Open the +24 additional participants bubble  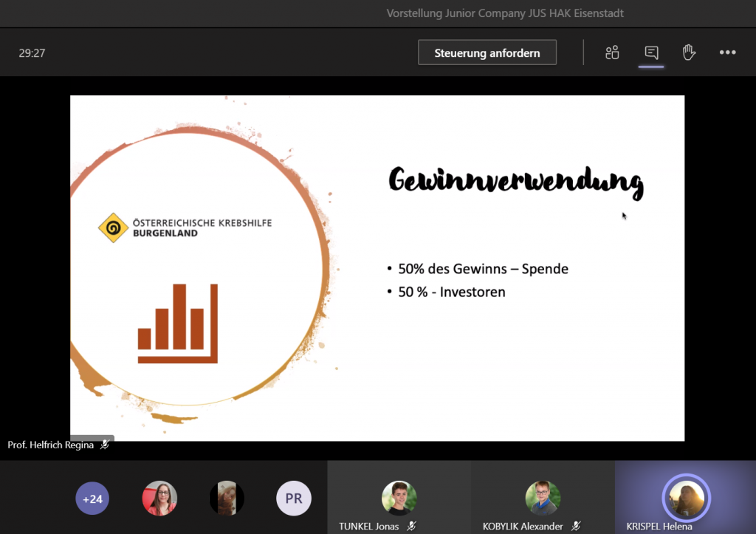92,499
